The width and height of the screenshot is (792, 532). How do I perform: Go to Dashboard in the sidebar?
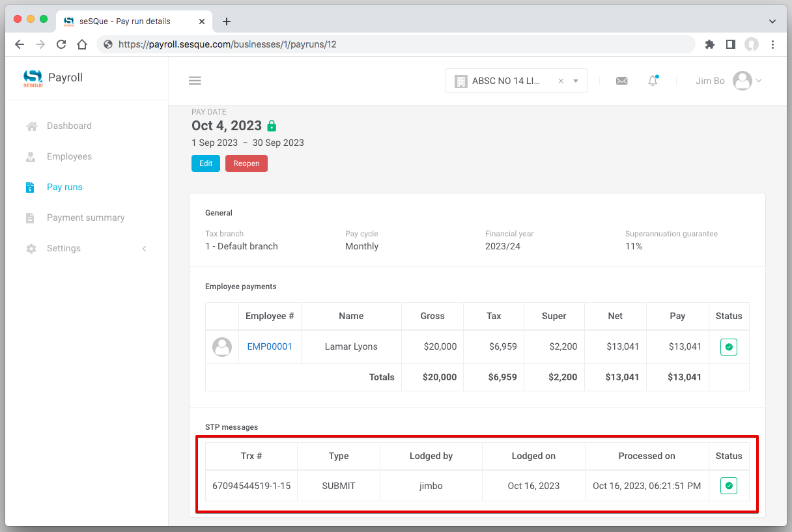point(69,126)
